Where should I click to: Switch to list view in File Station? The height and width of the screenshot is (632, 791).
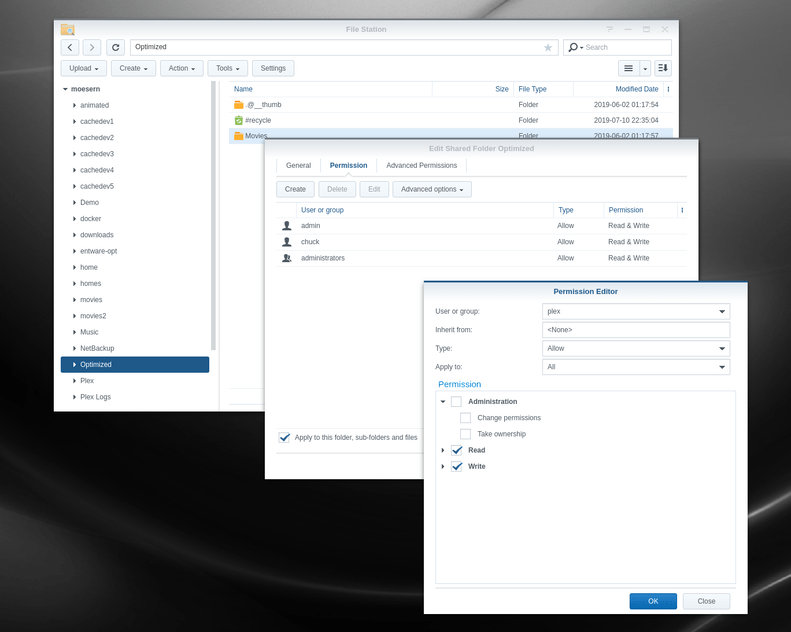[x=629, y=68]
